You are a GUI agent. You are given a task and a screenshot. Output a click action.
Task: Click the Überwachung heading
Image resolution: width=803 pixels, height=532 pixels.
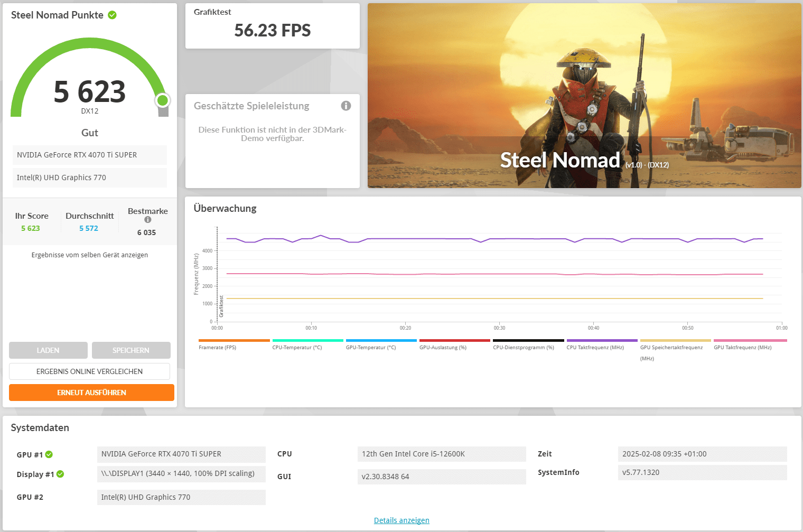tap(225, 208)
